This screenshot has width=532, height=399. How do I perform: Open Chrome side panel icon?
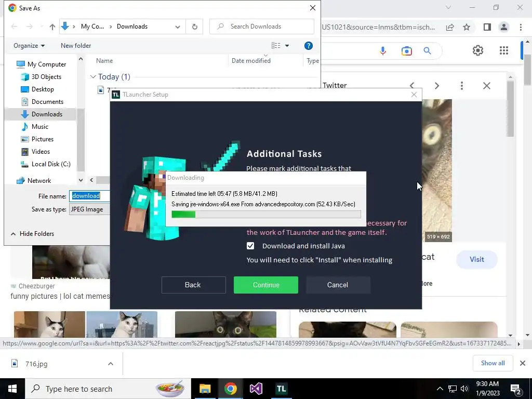click(x=487, y=27)
